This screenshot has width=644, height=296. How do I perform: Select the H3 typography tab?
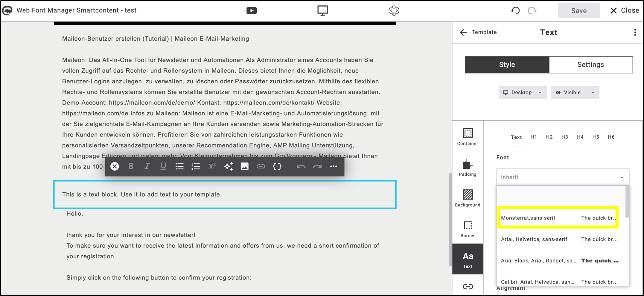(565, 137)
